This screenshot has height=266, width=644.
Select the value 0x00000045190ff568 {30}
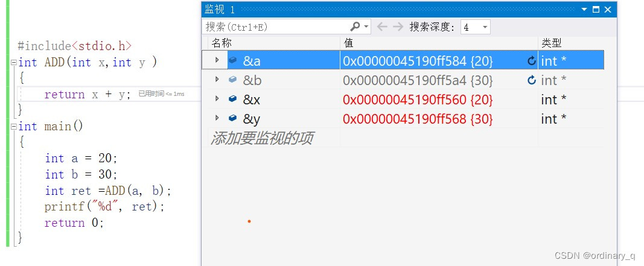418,119
